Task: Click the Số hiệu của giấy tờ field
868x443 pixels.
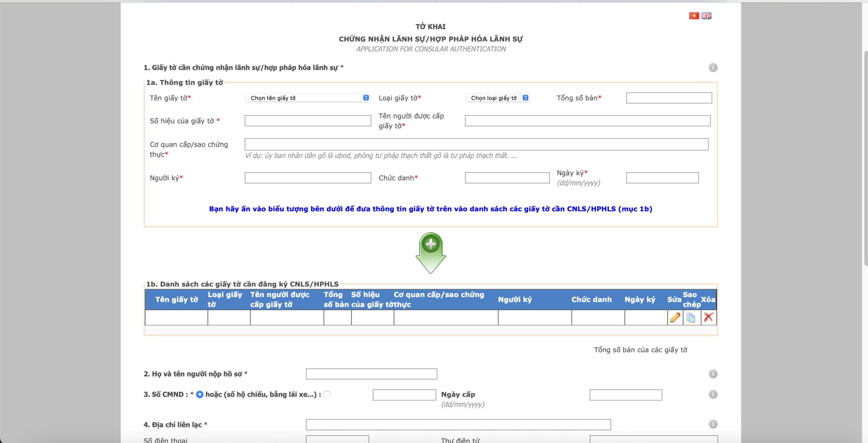Action: (x=308, y=121)
